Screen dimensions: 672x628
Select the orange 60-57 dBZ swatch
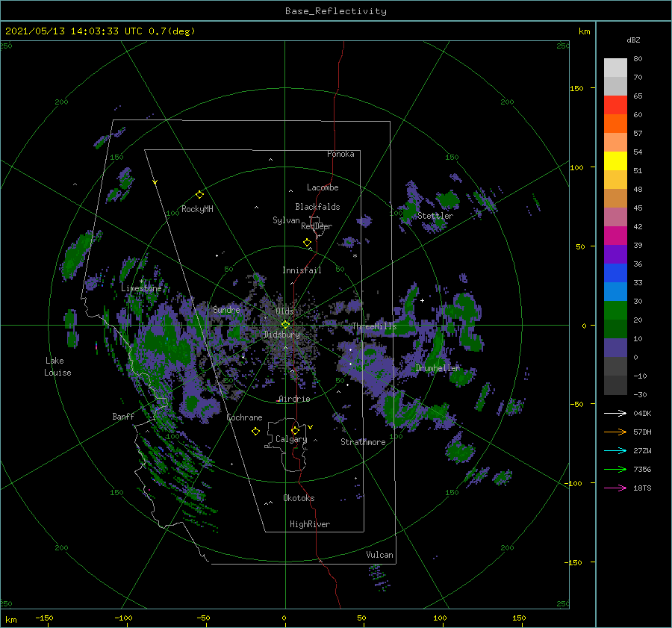(x=615, y=124)
